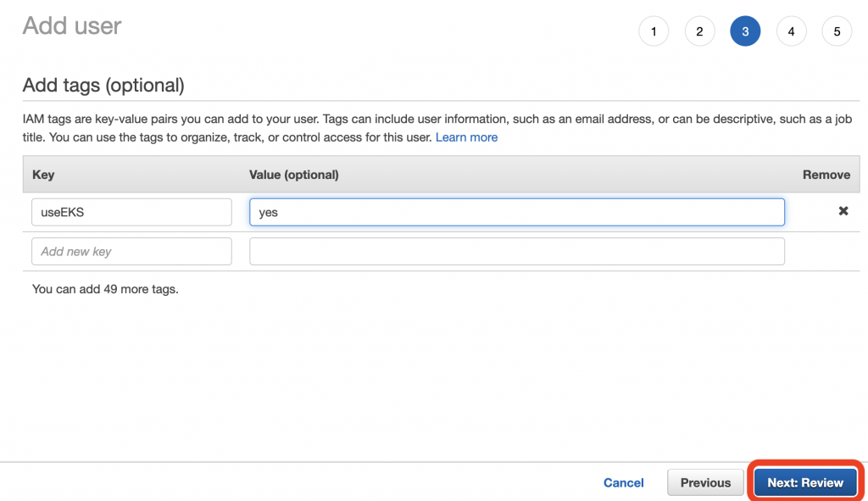Click the Add tags (optional) heading
Image resolution: width=868 pixels, height=501 pixels.
click(103, 86)
